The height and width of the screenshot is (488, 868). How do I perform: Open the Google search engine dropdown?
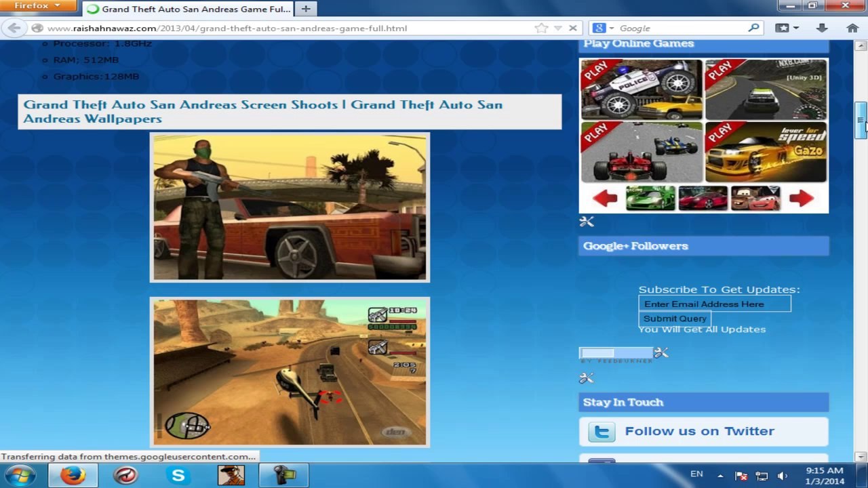(x=603, y=28)
